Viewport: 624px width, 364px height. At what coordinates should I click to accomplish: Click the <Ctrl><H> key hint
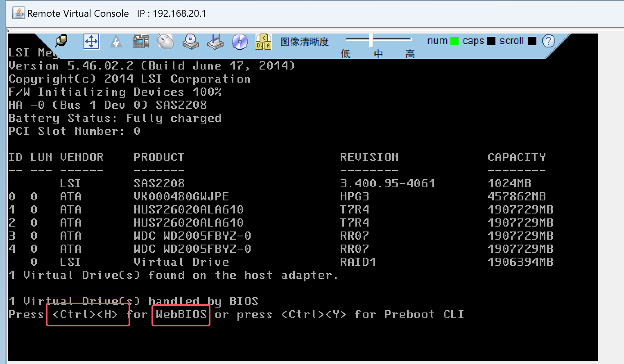[85, 315]
